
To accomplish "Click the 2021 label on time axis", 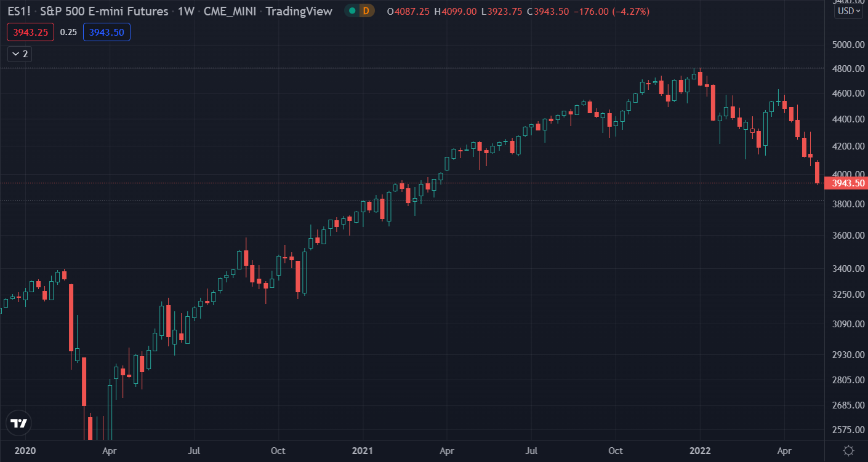I will 363,450.
